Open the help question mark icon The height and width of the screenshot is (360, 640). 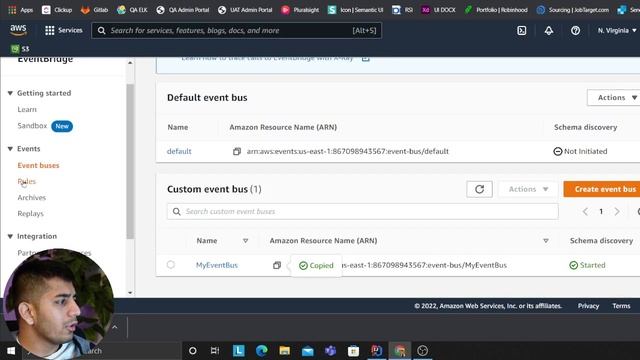(576, 31)
